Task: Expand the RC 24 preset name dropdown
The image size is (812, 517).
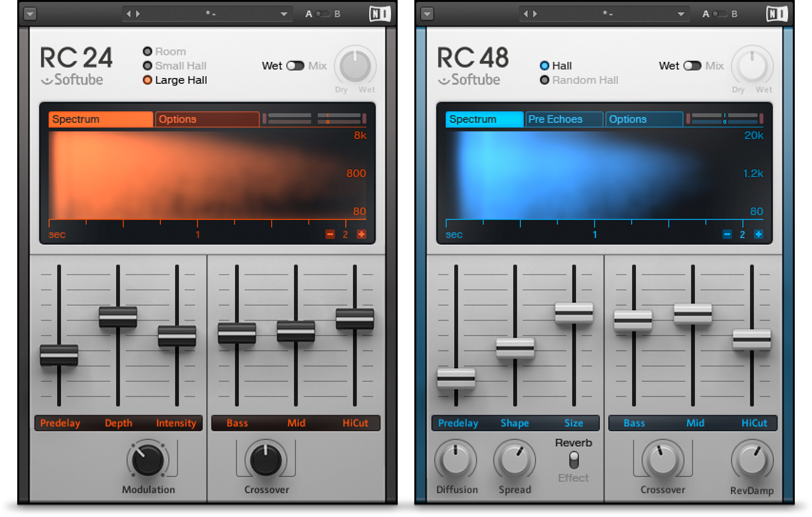Action: coord(284,14)
